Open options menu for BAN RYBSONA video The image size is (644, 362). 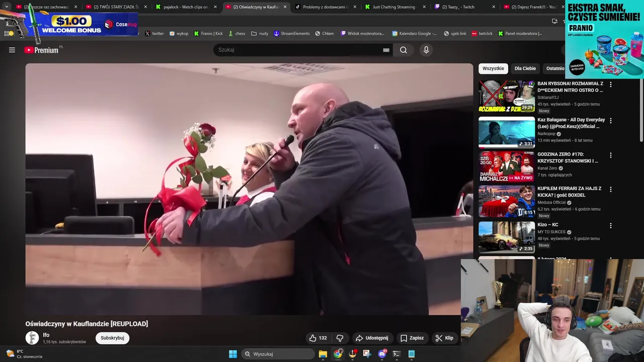[x=611, y=84]
